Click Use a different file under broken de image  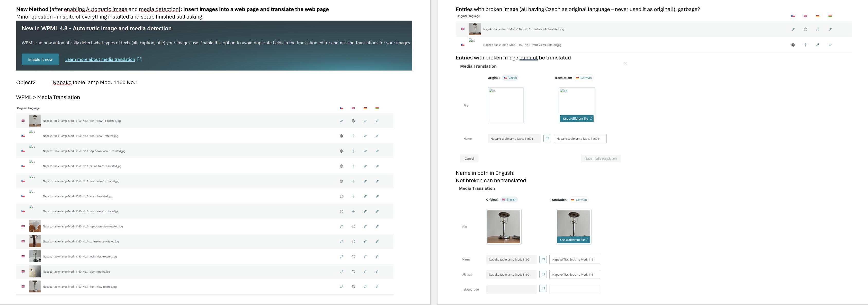pos(577,119)
